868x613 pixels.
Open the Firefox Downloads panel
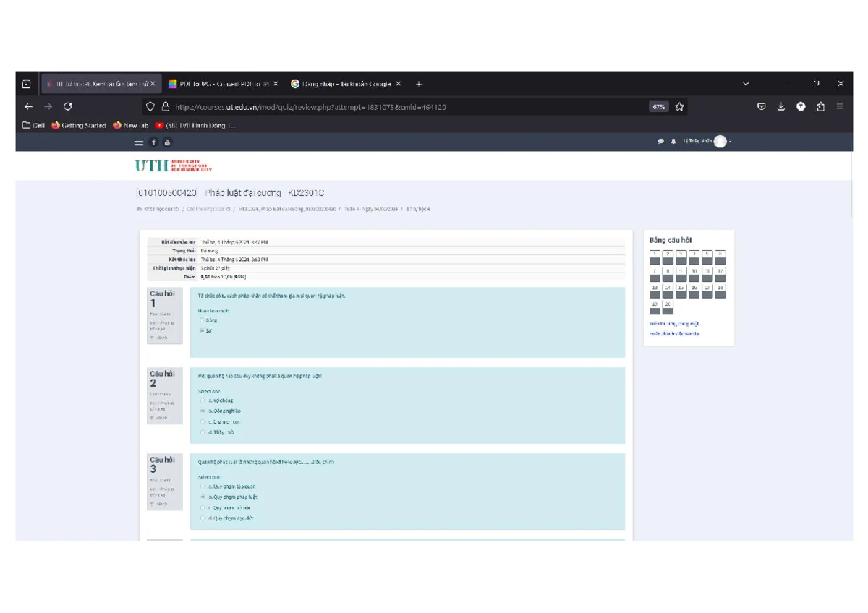[781, 106]
